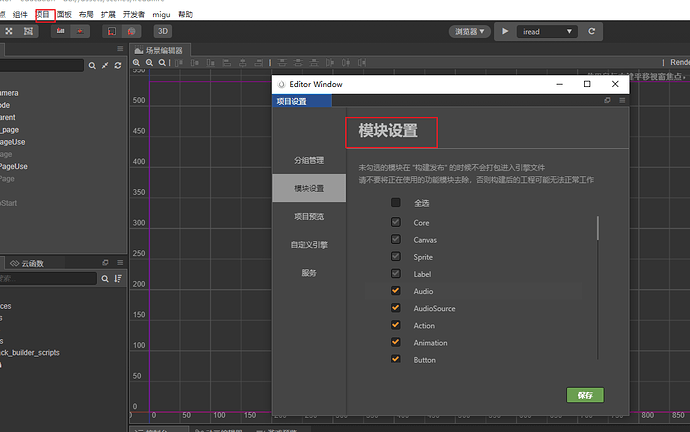This screenshot has height=432, width=690.
Task: Switch to the 云函数 tab
Action: [x=27, y=264]
